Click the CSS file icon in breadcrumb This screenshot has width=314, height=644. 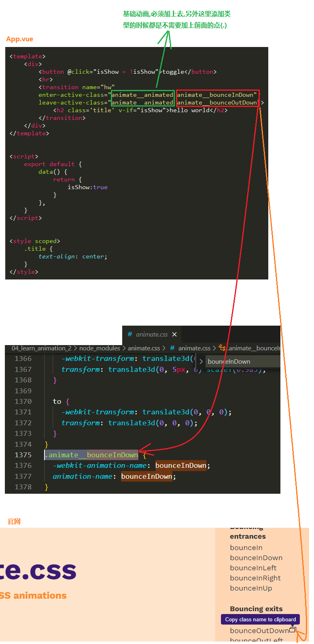pyautogui.click(x=172, y=348)
